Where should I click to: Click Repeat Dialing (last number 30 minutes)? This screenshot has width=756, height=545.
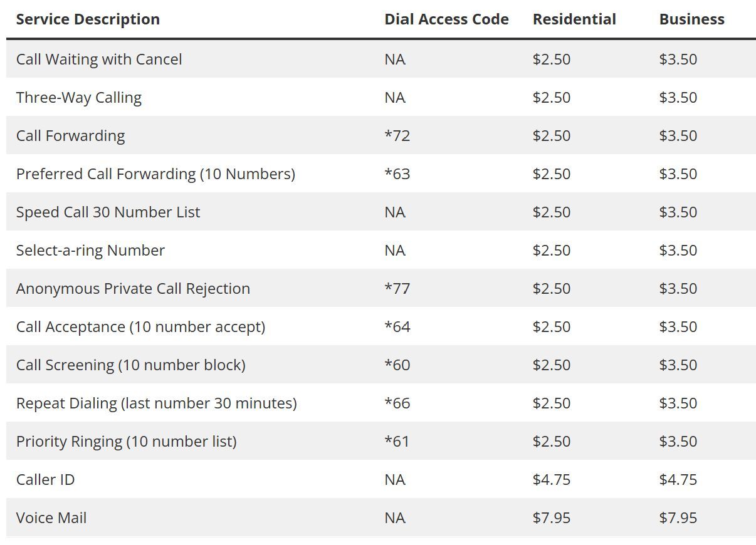click(x=156, y=403)
